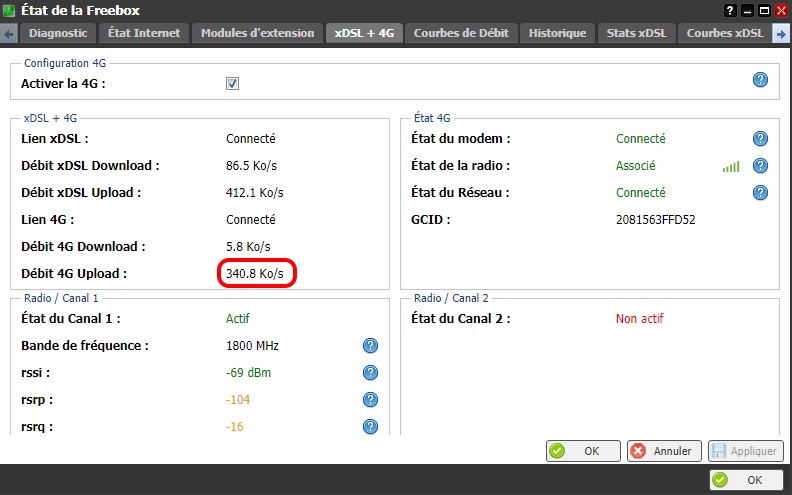Image resolution: width=792 pixels, height=495 pixels.
Task: Click the Configuration 4G group title
Action: coord(65,63)
